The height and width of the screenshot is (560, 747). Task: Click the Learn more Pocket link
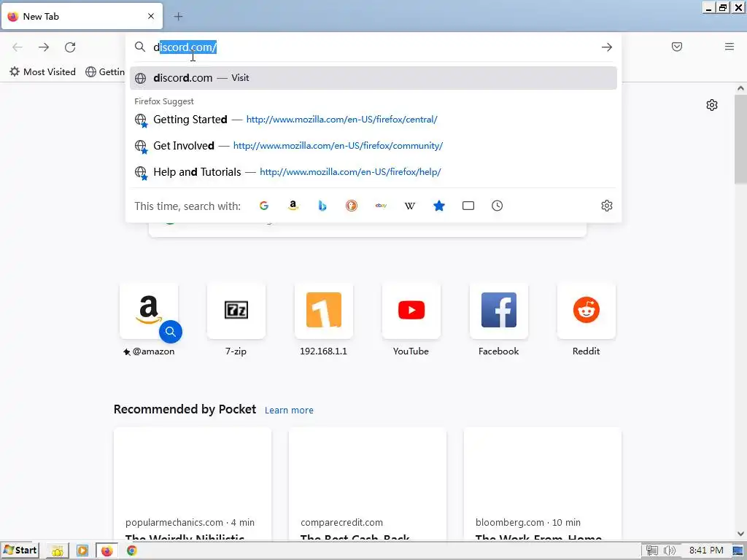point(289,411)
